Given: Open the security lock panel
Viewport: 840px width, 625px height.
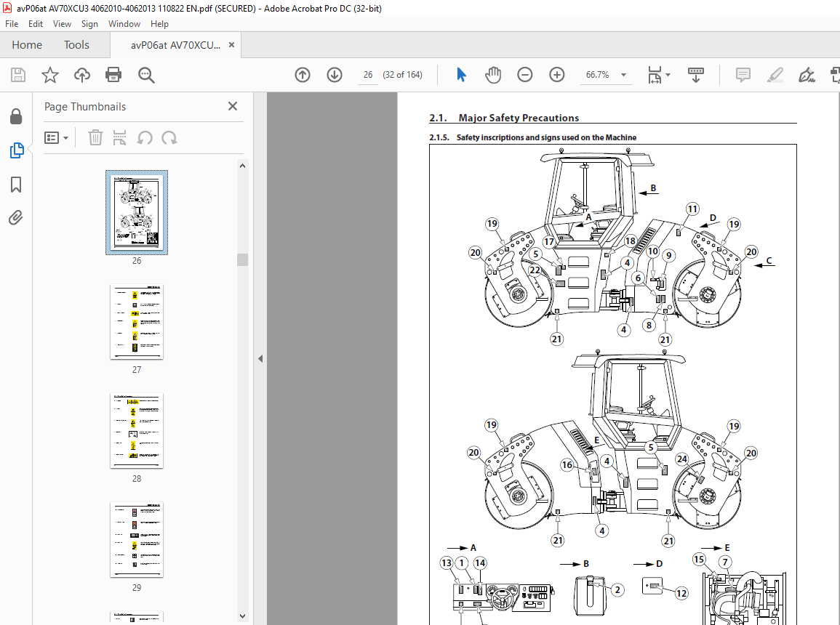Looking at the screenshot, I should click(16, 116).
